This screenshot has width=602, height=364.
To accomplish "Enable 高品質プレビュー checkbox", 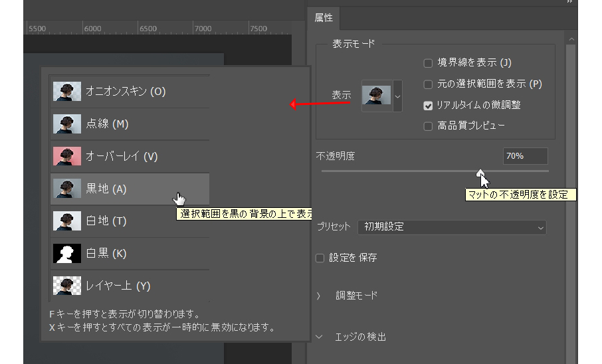I will pos(428,126).
